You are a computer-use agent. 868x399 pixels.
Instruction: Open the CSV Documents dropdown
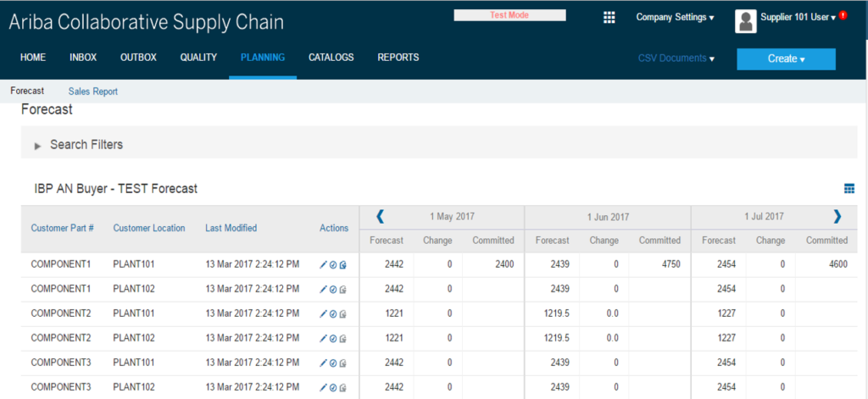pos(676,58)
